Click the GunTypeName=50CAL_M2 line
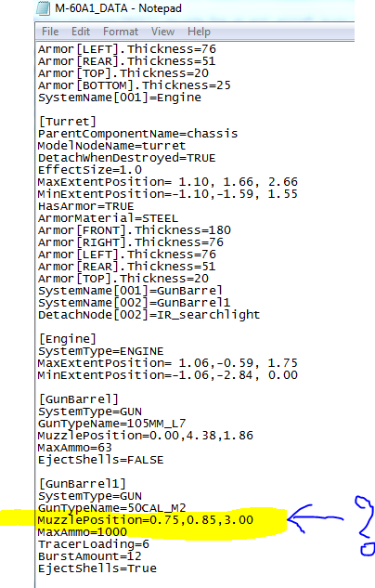 (111, 508)
